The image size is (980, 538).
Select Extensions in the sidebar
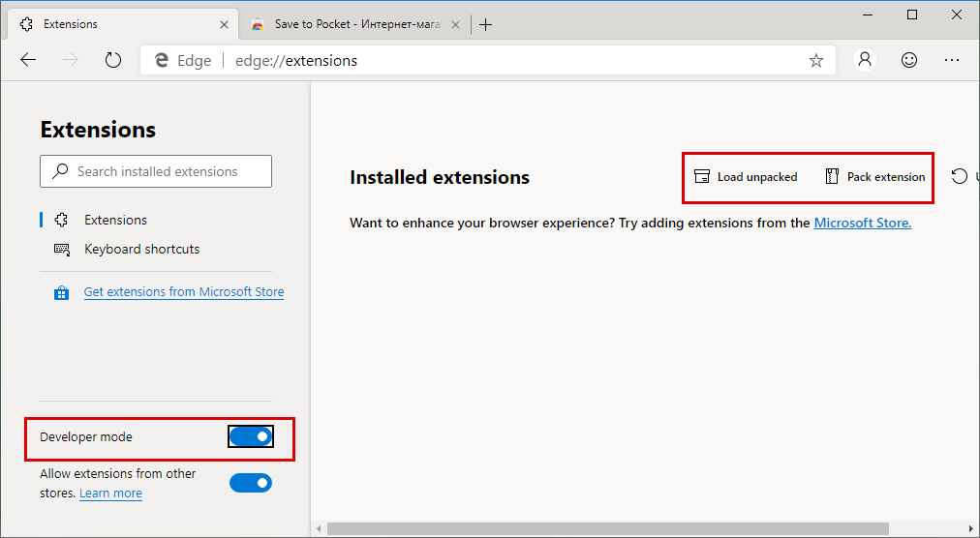(115, 220)
